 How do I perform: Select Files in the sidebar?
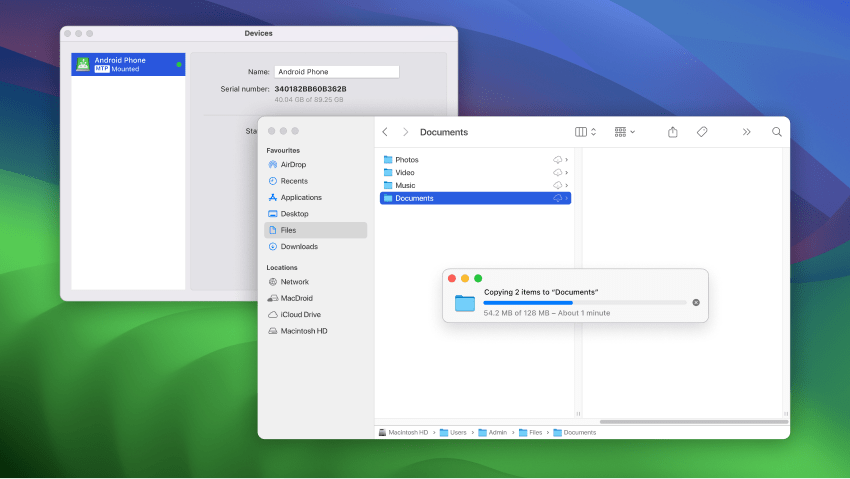(315, 230)
